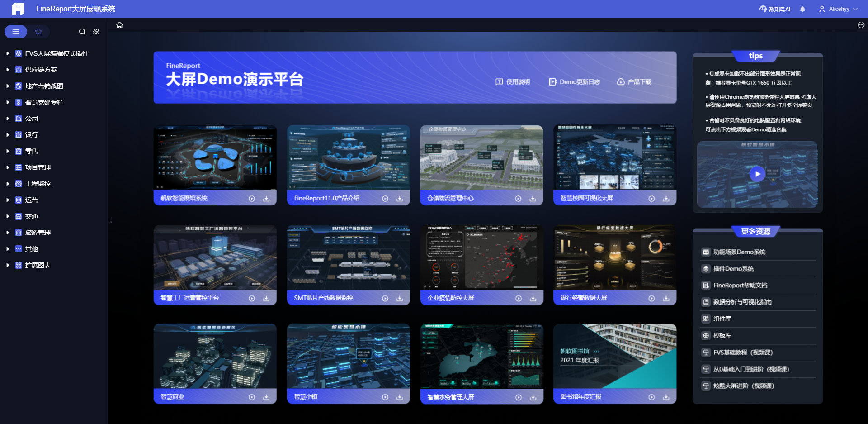868x424 pixels.
Task: Expand 供应链方案 tree node
Action: (8, 70)
